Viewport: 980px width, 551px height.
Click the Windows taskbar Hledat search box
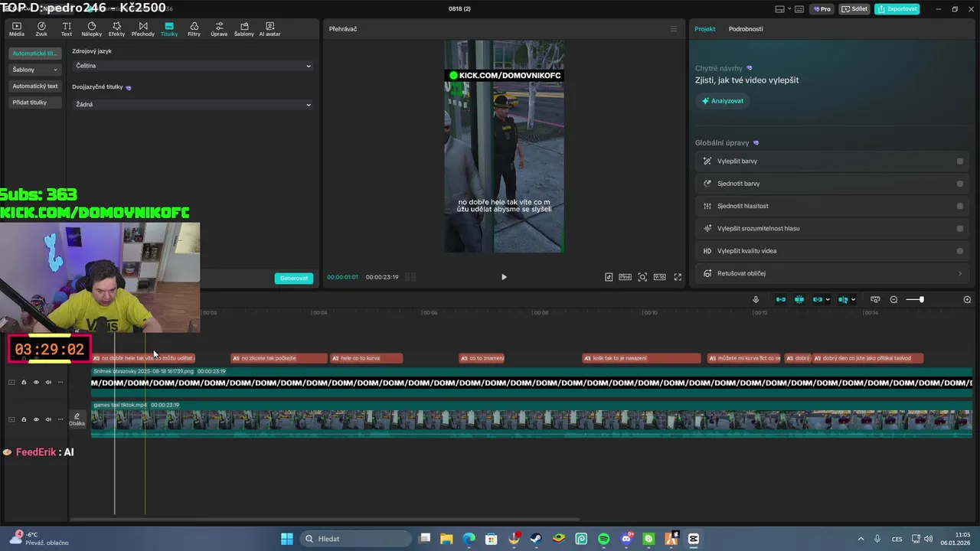(x=356, y=539)
